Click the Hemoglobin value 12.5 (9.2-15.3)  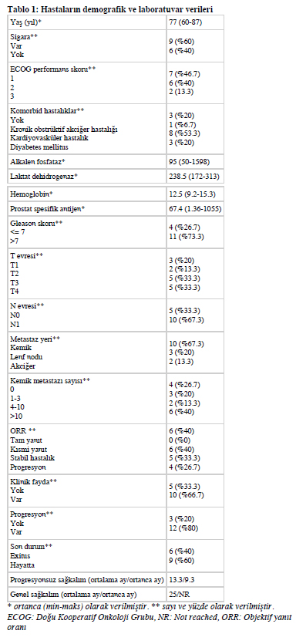pos(193,194)
